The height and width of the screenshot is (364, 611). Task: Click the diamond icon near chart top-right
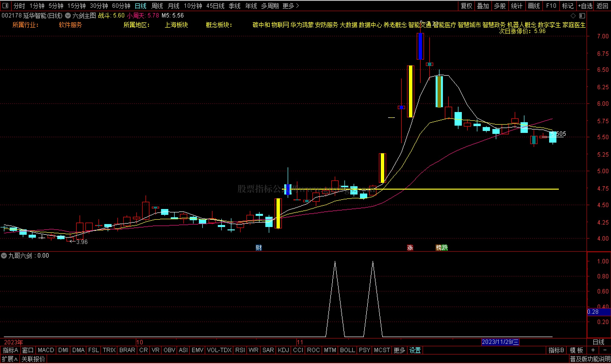(573, 16)
